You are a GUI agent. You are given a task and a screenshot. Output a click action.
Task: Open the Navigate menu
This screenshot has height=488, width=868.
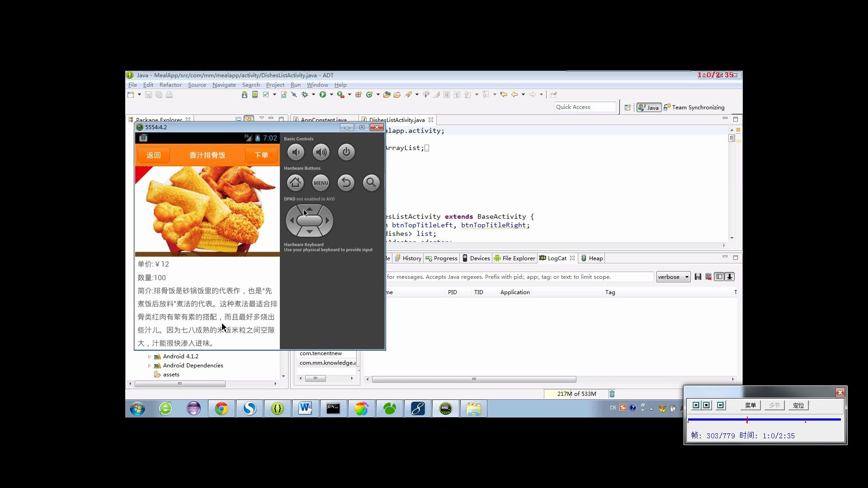click(224, 85)
